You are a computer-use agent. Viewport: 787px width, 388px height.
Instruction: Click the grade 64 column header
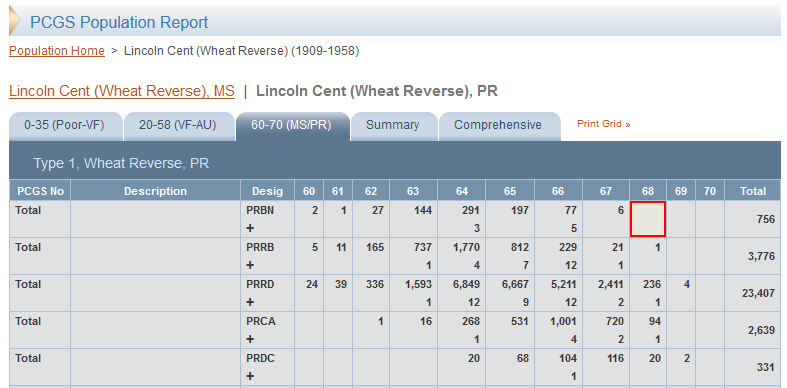tap(462, 191)
